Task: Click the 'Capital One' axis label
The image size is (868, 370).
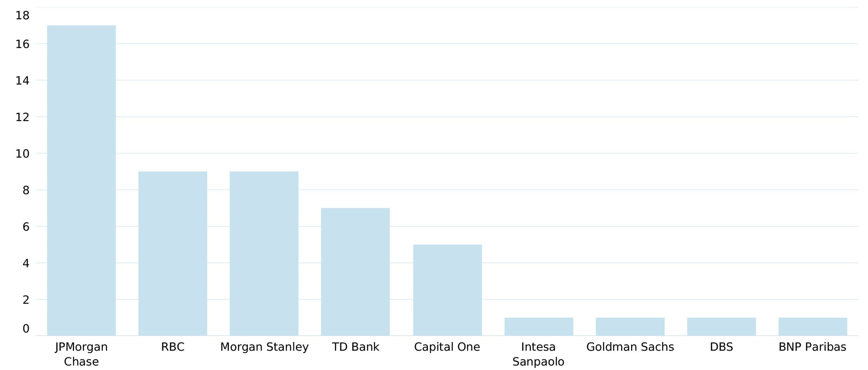Action: point(447,347)
